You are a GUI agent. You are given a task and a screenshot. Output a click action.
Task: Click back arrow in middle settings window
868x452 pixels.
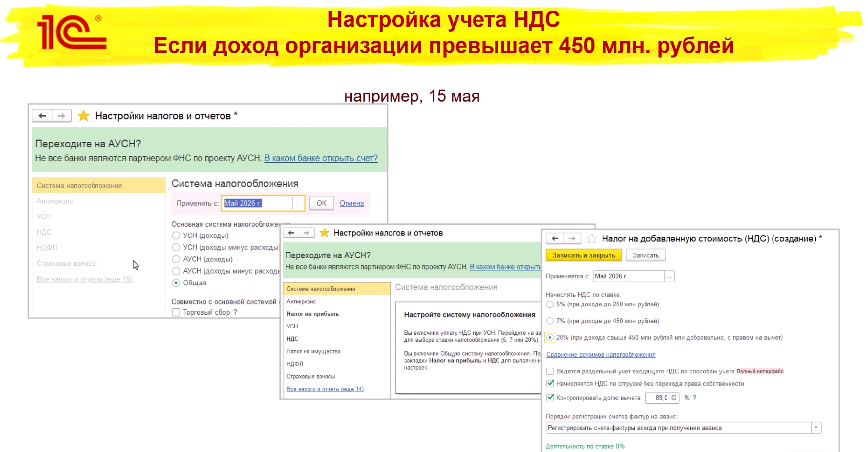pyautogui.click(x=291, y=233)
